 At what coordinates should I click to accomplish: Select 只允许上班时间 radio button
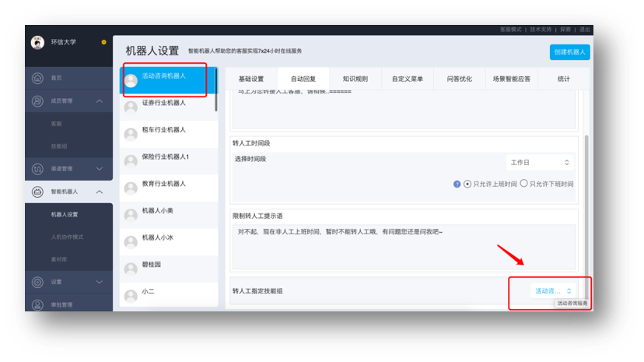click(467, 185)
